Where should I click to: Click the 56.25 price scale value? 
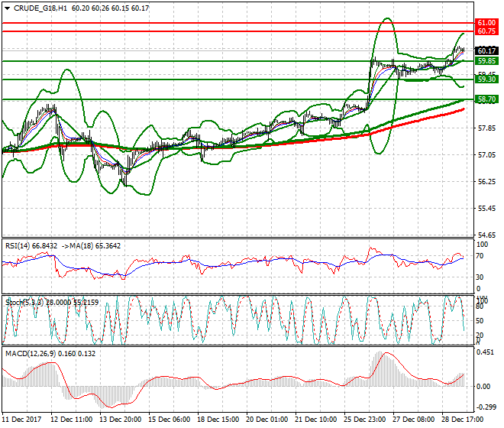click(x=486, y=182)
